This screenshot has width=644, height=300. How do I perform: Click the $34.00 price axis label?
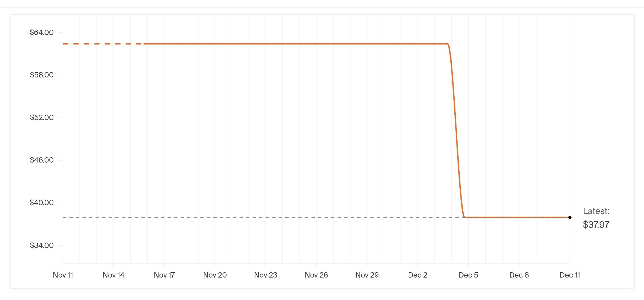pyautogui.click(x=42, y=245)
